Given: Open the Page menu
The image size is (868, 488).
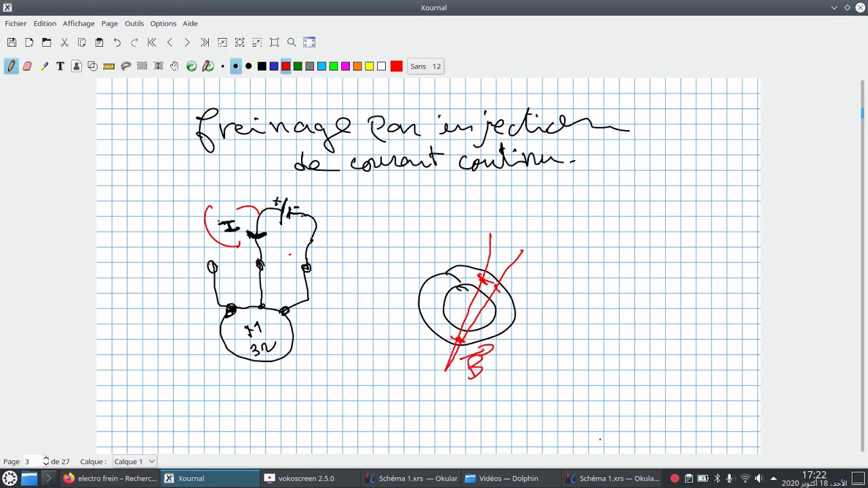Looking at the screenshot, I should point(110,23).
